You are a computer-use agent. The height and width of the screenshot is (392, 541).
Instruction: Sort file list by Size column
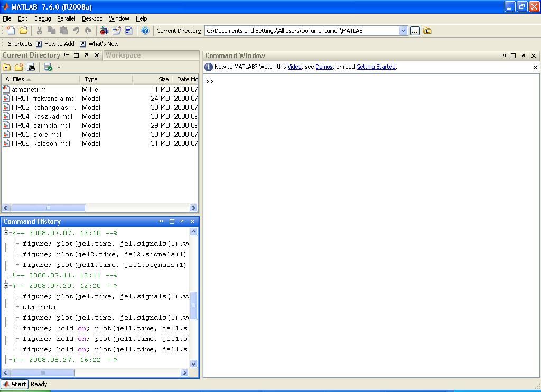(x=152, y=79)
